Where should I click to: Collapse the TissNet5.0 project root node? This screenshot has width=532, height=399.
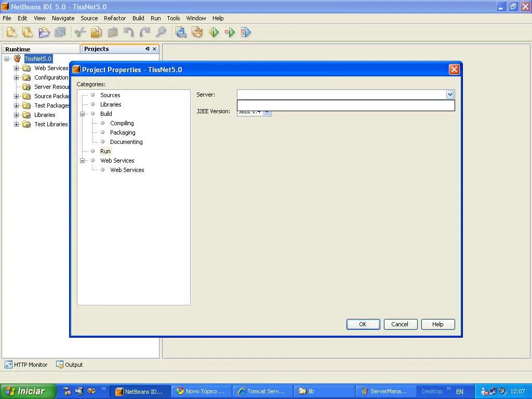click(7, 59)
